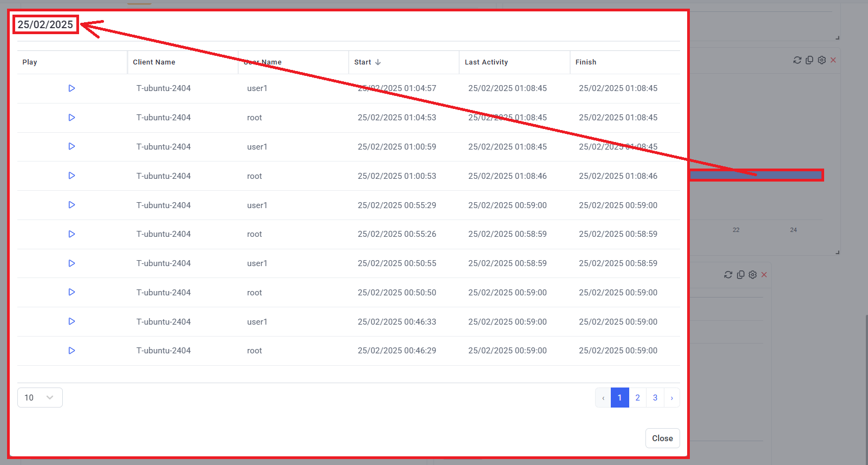Click the previous page arrow
Viewport: 868px width, 465px height.
(603, 398)
